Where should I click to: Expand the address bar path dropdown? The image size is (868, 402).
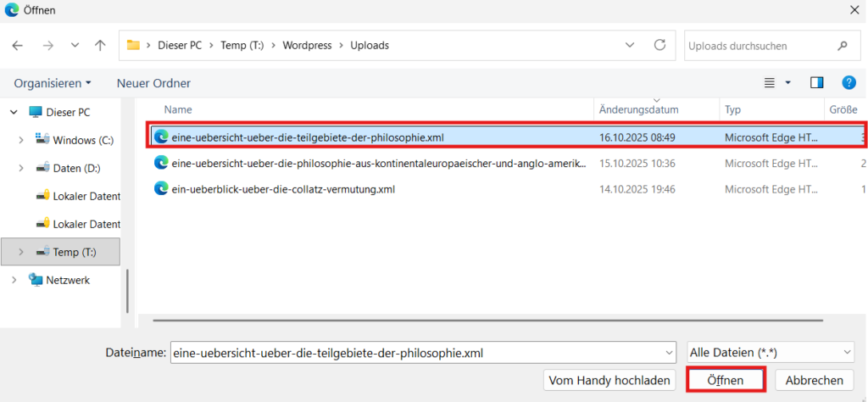pyautogui.click(x=629, y=45)
